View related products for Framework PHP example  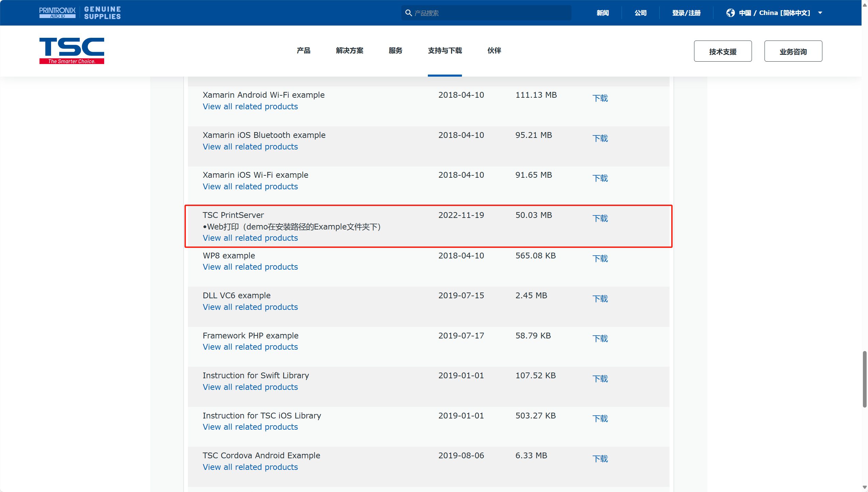pos(250,347)
